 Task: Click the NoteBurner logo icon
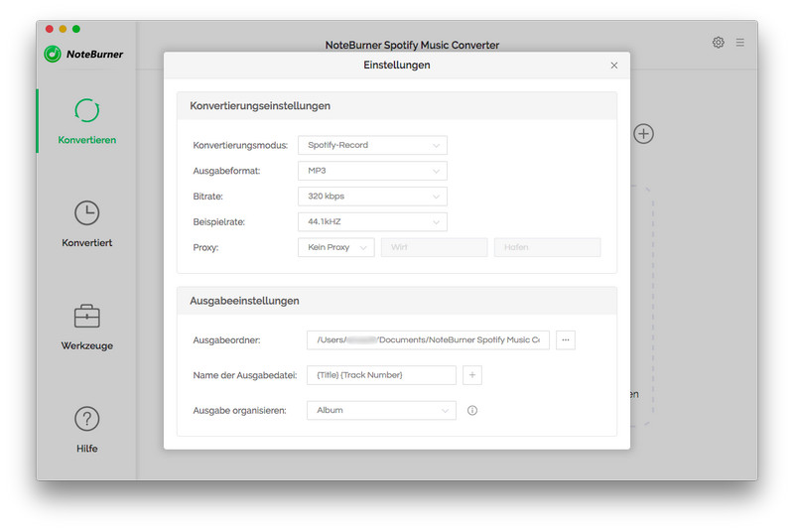(x=53, y=54)
